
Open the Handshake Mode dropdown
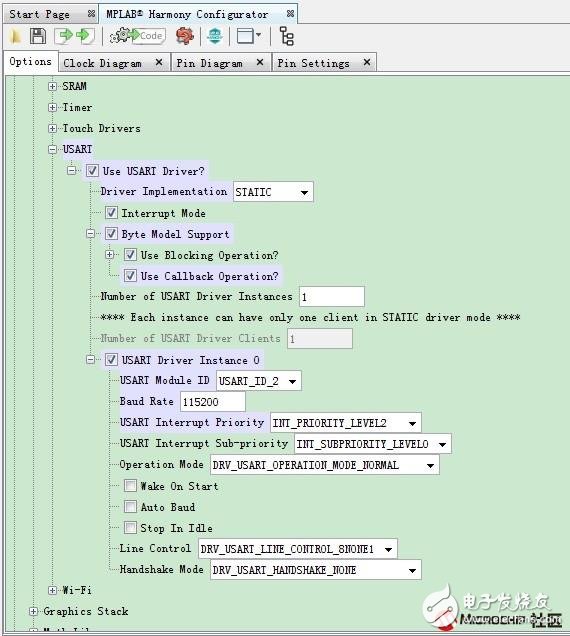click(x=316, y=570)
